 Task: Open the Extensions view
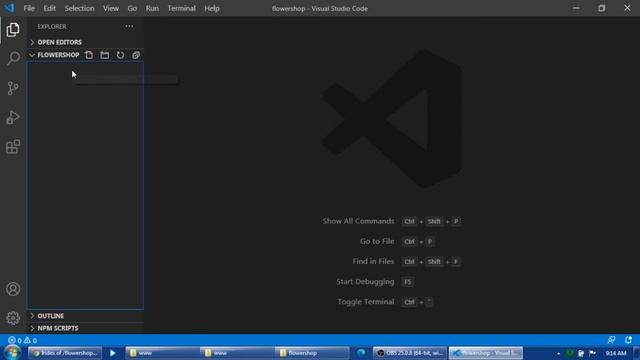point(13,147)
